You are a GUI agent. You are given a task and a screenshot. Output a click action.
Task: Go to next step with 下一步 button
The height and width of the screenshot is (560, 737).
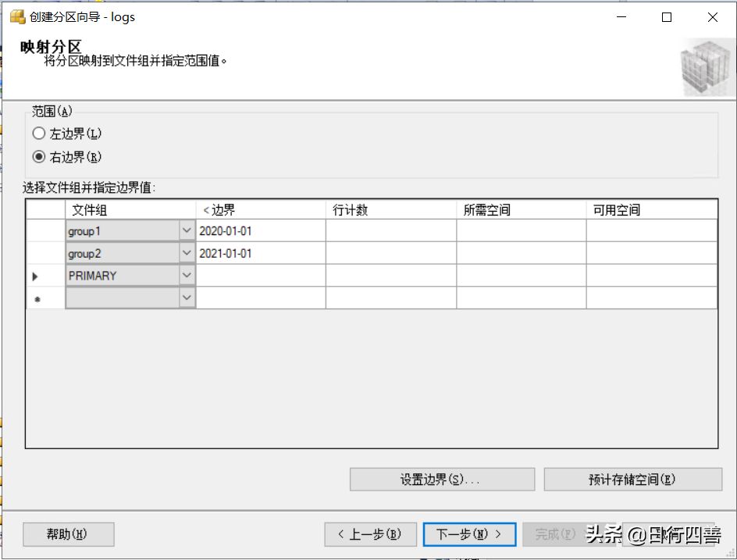pyautogui.click(x=469, y=534)
